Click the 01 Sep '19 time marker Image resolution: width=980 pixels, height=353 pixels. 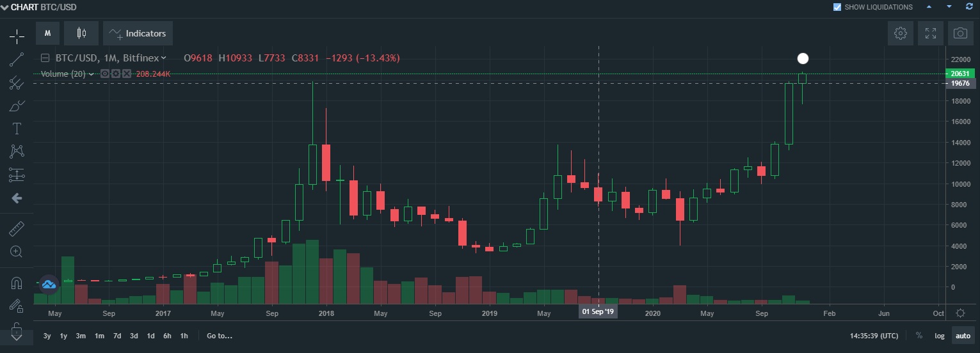[598, 312]
